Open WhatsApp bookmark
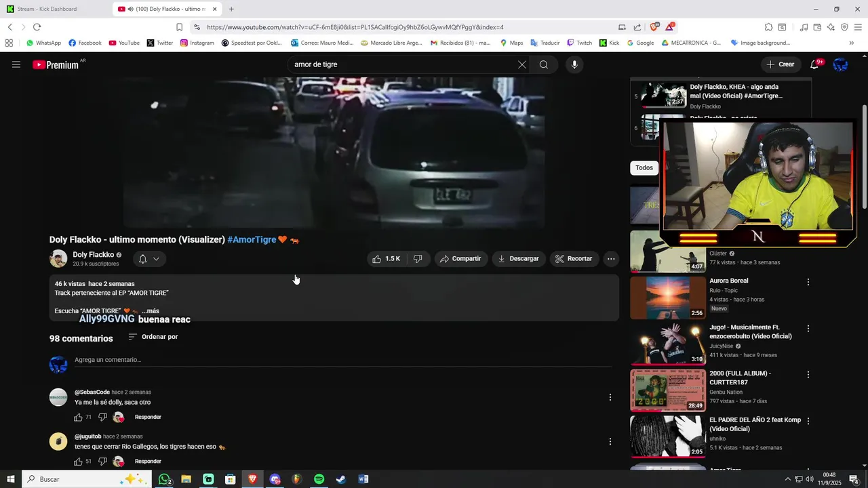868x488 pixels. (x=43, y=43)
